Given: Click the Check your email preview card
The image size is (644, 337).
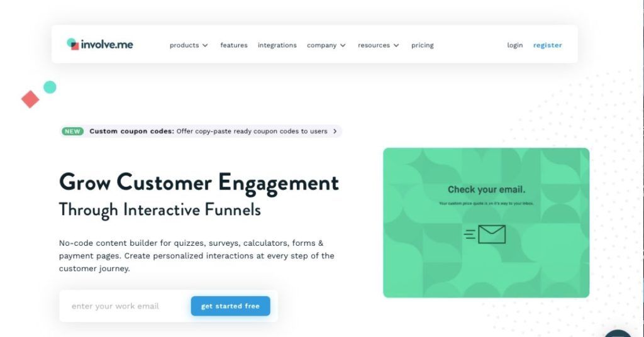Looking at the screenshot, I should [x=486, y=223].
